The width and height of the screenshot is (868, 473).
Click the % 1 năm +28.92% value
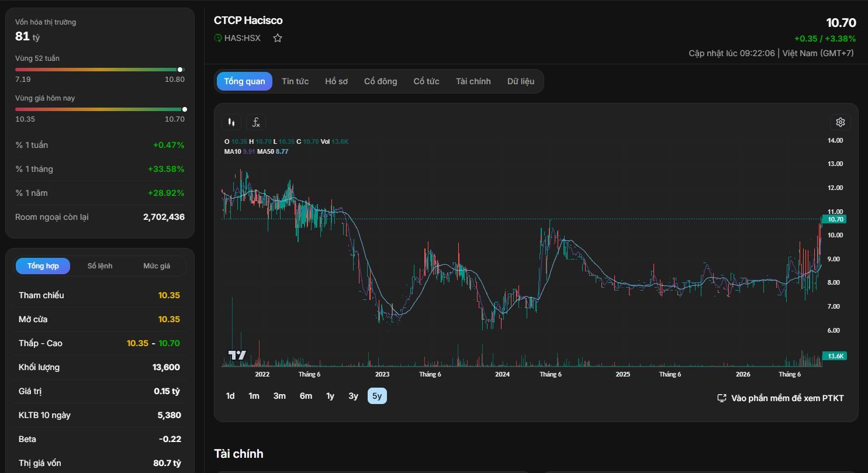point(166,193)
